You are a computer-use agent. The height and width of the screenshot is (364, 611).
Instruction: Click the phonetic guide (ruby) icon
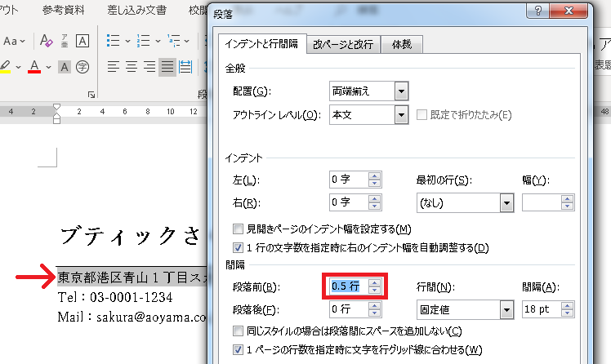pos(65,41)
